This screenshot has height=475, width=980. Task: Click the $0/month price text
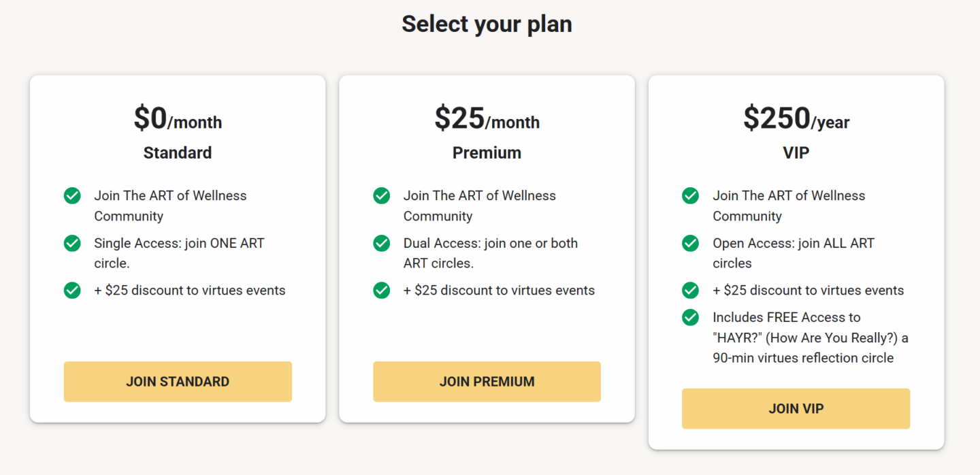[178, 119]
